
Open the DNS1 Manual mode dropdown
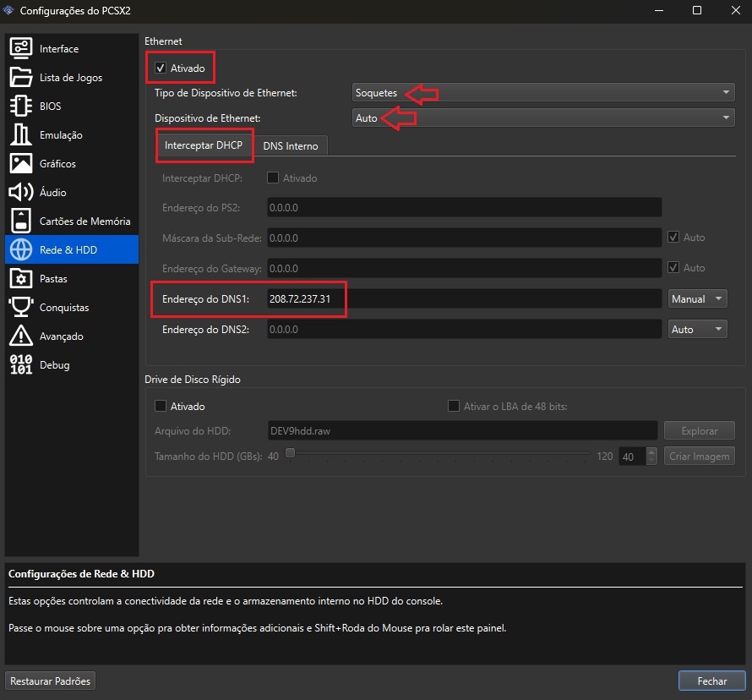point(697,299)
